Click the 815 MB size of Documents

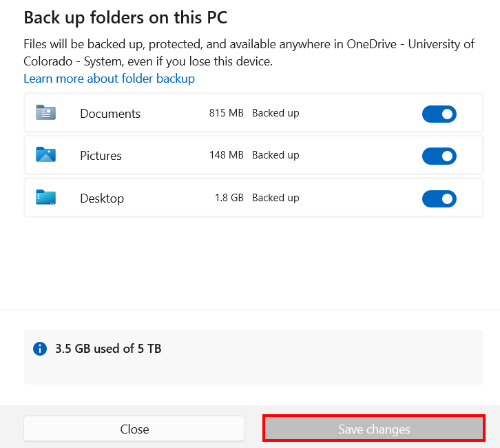pyautogui.click(x=226, y=113)
